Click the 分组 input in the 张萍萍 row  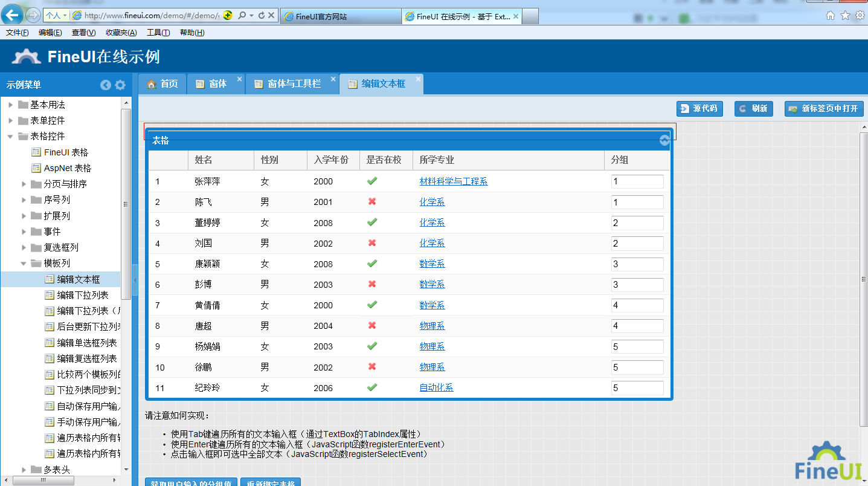coord(637,181)
